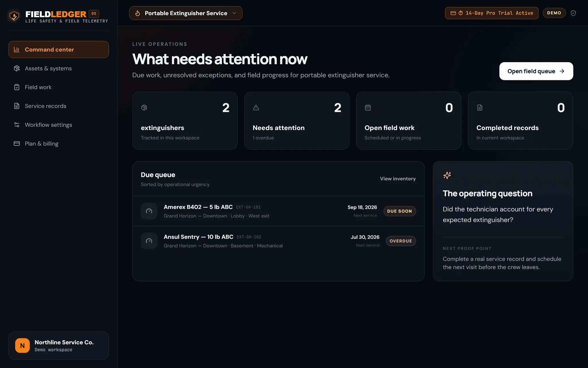This screenshot has width=588, height=368.
Task: Click the document icon on Completed records card
Action: tap(480, 108)
